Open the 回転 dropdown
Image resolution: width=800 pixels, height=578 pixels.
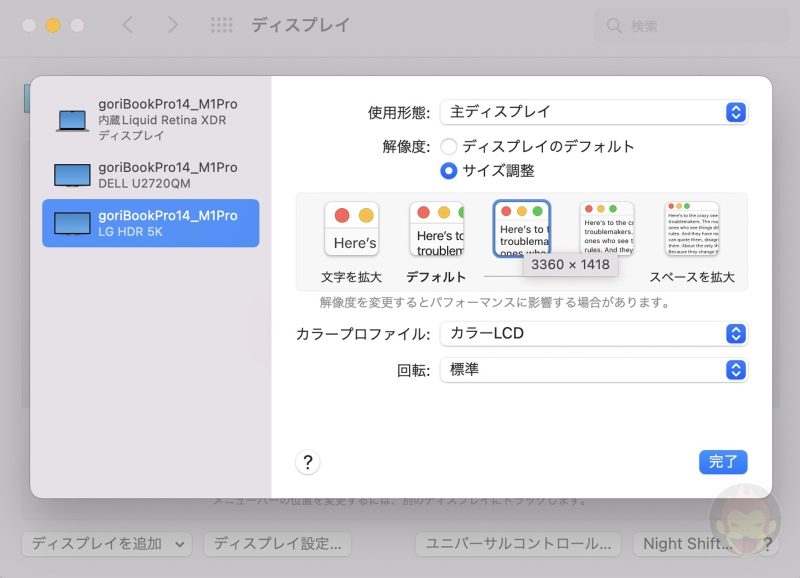coord(594,370)
